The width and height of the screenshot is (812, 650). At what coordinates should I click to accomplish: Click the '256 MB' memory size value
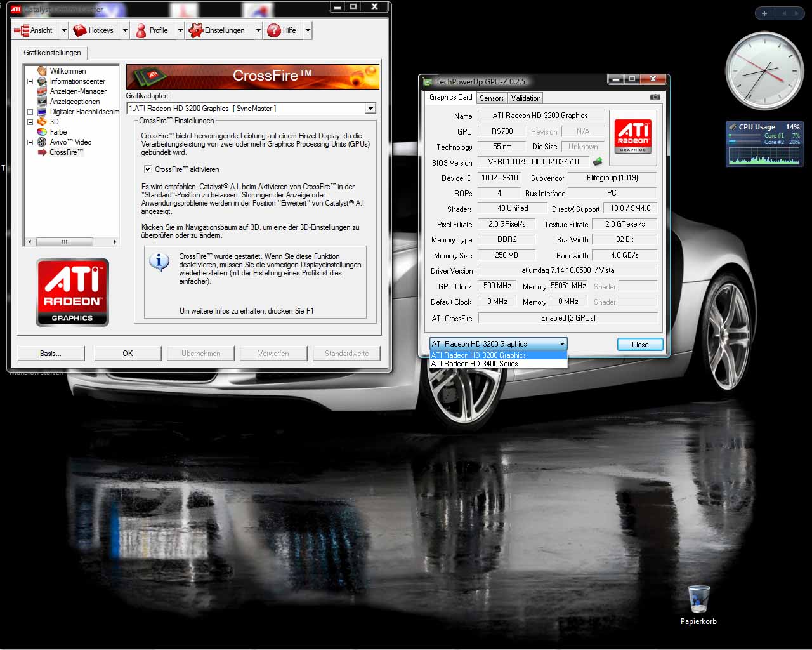506,255
